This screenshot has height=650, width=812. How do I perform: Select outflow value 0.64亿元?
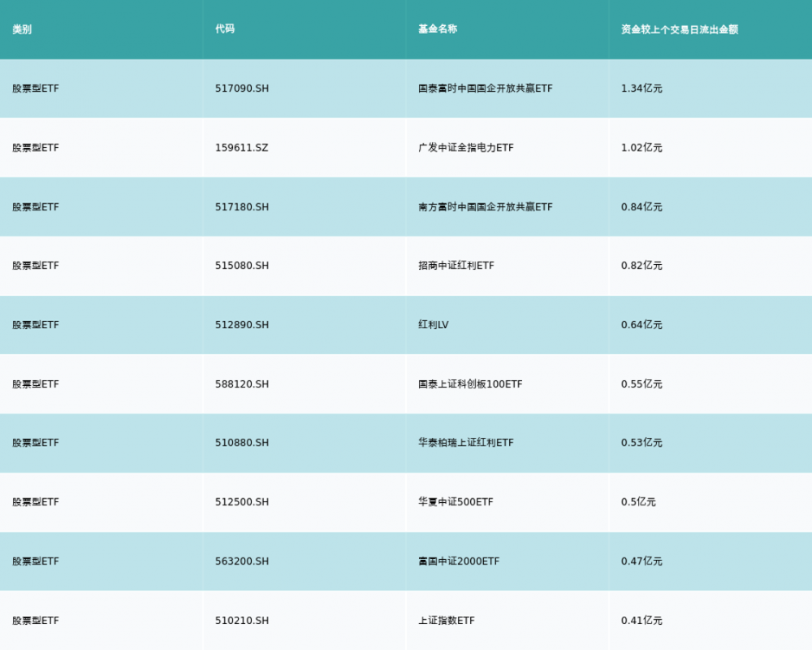[641, 325]
